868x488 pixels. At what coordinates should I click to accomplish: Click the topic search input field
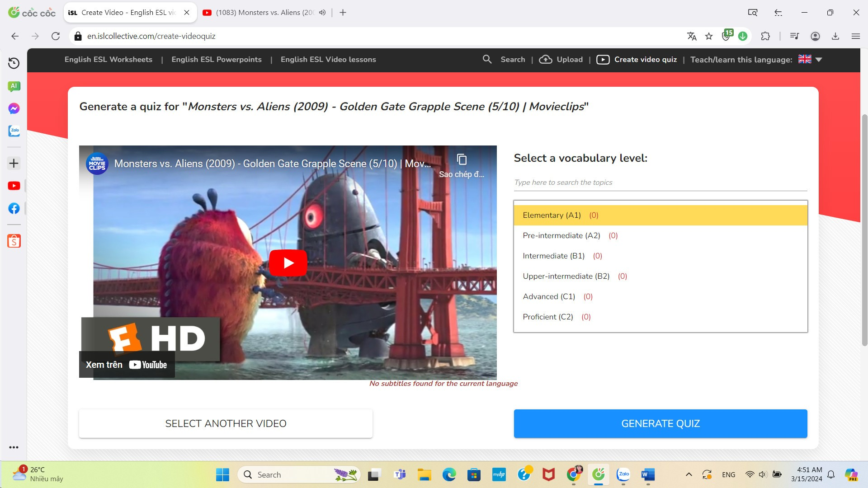coord(660,183)
